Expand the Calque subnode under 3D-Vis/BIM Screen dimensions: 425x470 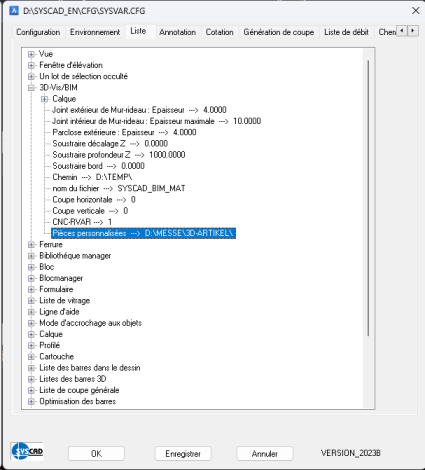click(x=44, y=99)
